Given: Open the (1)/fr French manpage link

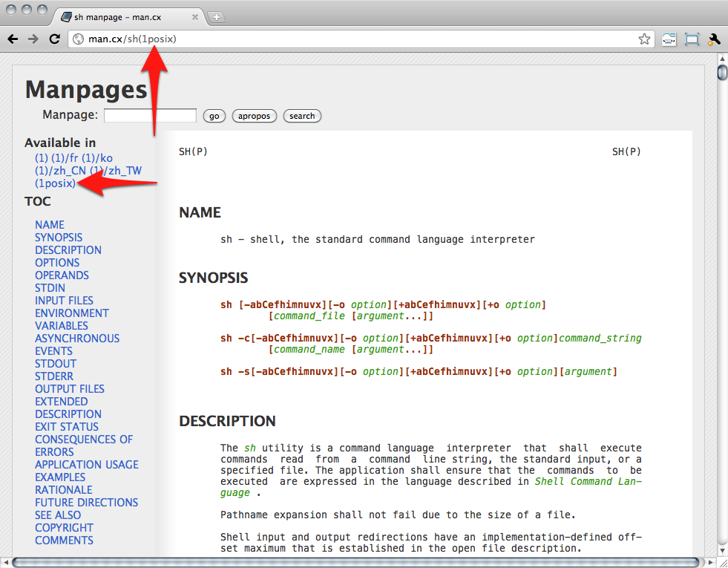Looking at the screenshot, I should (65, 158).
